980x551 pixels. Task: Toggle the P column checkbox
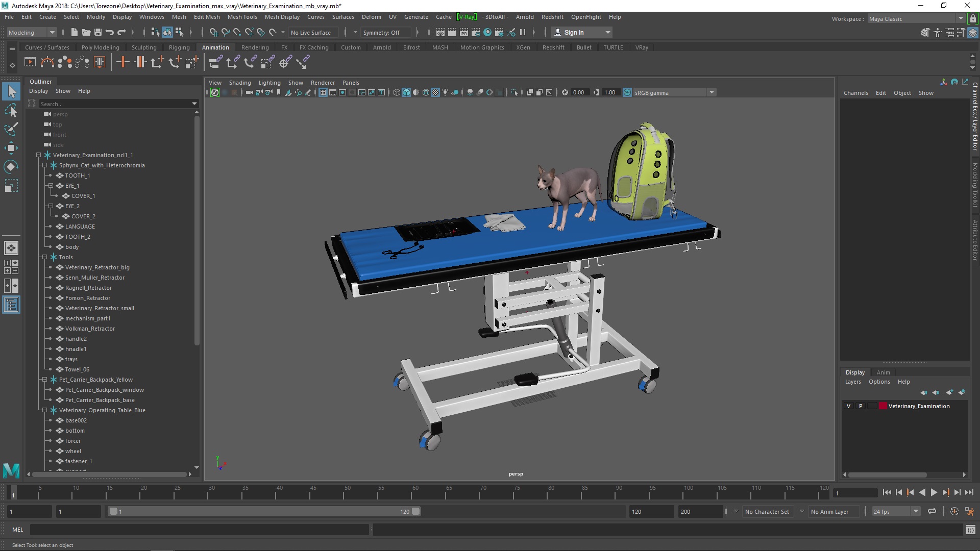click(x=860, y=406)
